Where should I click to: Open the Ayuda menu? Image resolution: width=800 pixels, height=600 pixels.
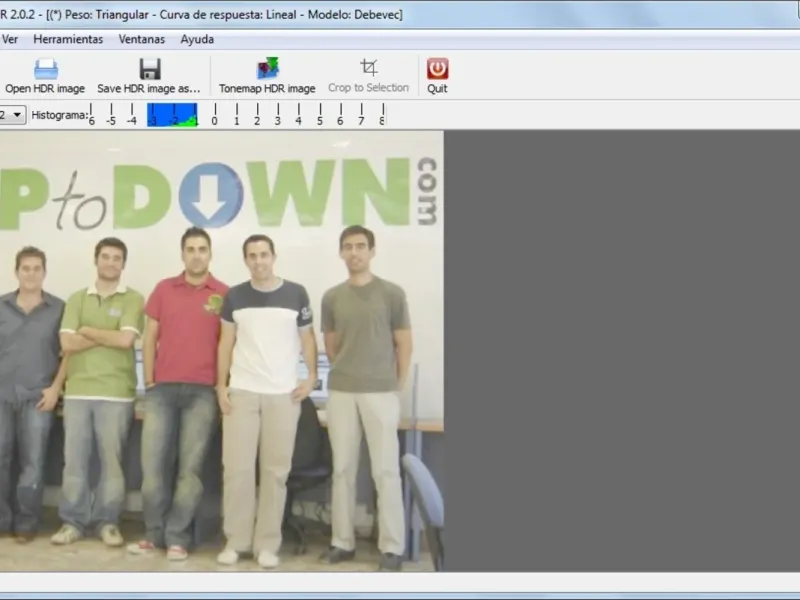pos(197,39)
